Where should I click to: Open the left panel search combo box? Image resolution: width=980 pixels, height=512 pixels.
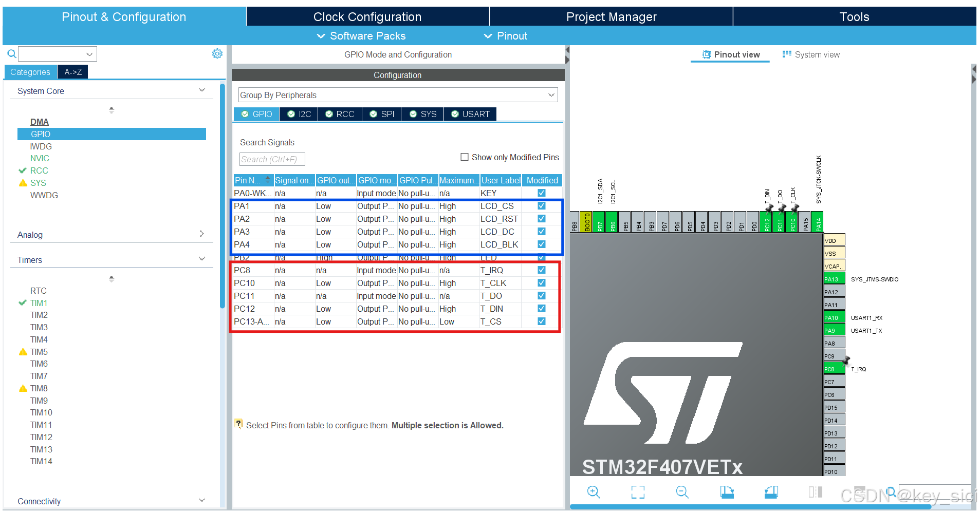click(58, 53)
